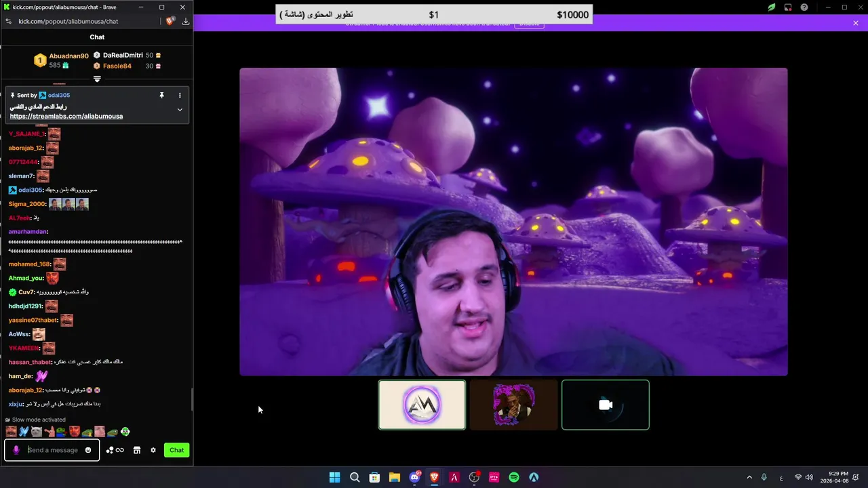
Task: Select the purple-framed man scene thumbnail
Action: 513,405
